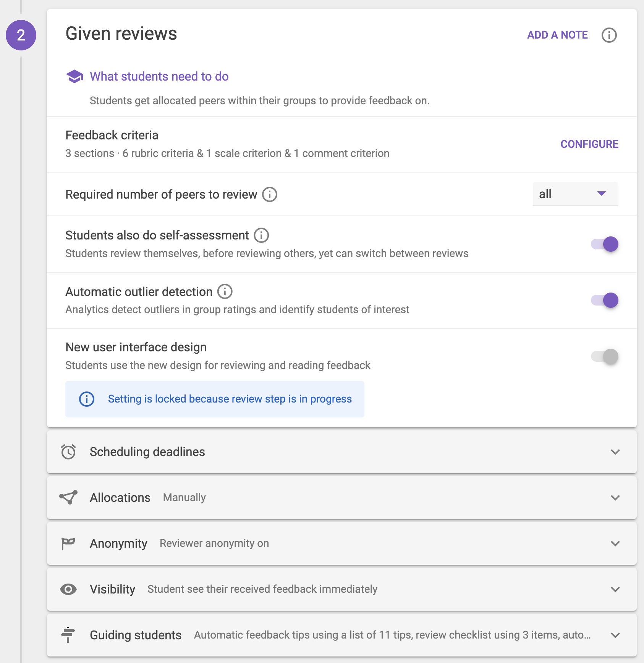Click CONFIGURE for feedback criteria
The width and height of the screenshot is (644, 663).
click(589, 144)
